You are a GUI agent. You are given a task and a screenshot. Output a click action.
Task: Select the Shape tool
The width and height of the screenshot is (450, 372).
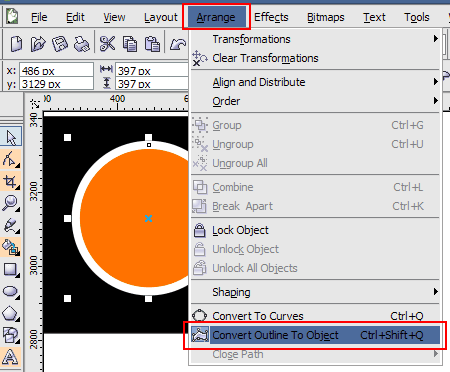[x=10, y=159]
